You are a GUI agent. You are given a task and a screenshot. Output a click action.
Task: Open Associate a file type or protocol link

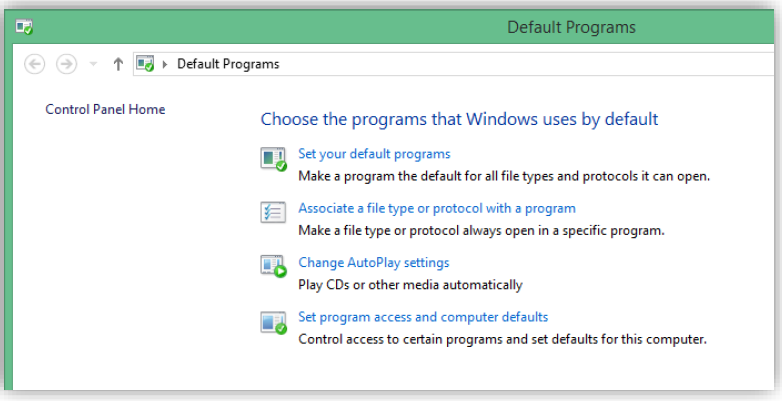tap(437, 208)
